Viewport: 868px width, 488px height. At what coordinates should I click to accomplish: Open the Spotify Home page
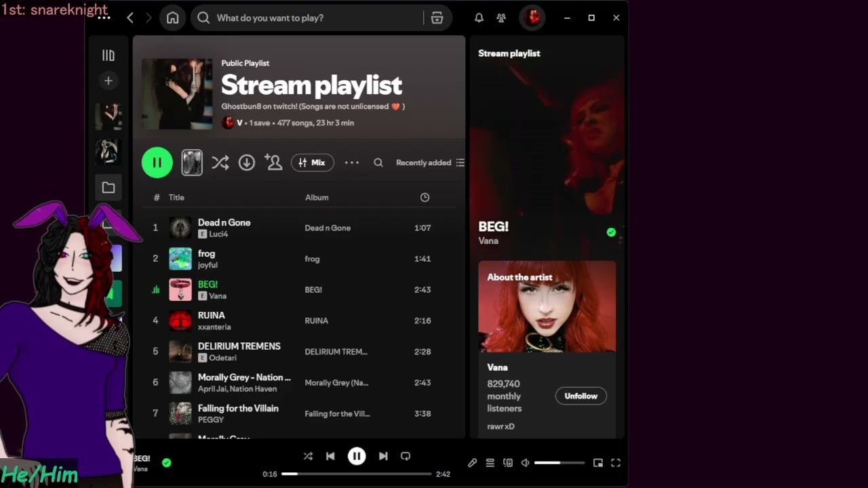pyautogui.click(x=173, y=18)
